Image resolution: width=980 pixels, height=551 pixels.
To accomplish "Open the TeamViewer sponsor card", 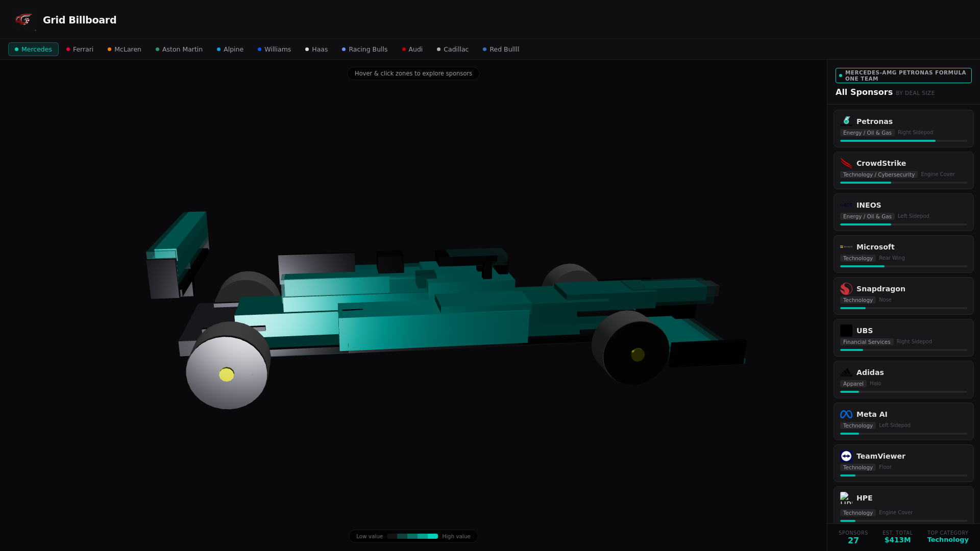I will (903, 463).
